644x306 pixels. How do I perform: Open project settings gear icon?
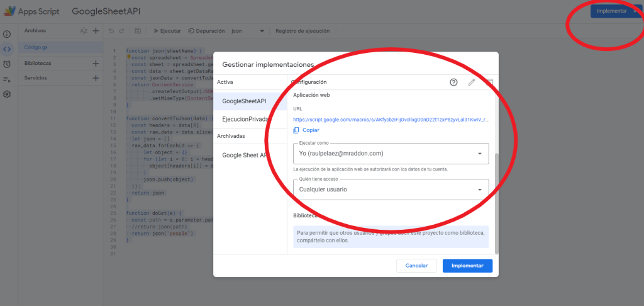7,94
